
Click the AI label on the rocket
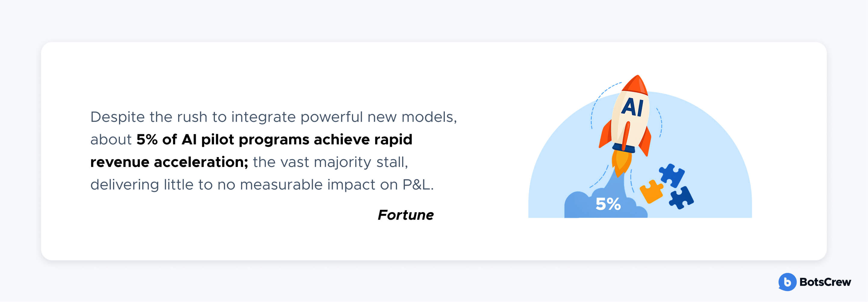[x=632, y=107]
